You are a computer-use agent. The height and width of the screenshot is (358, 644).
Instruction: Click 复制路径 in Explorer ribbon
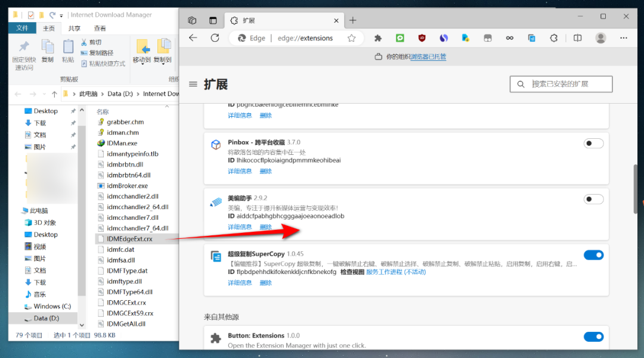[x=97, y=53]
